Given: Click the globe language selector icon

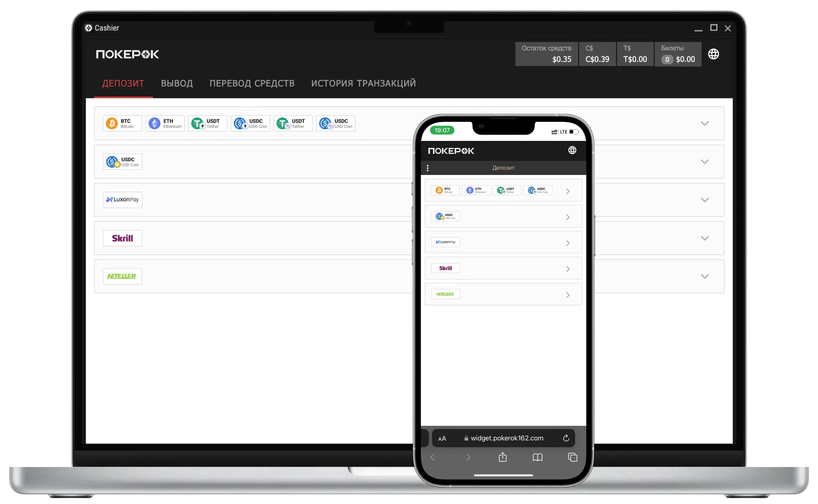Looking at the screenshot, I should [713, 54].
